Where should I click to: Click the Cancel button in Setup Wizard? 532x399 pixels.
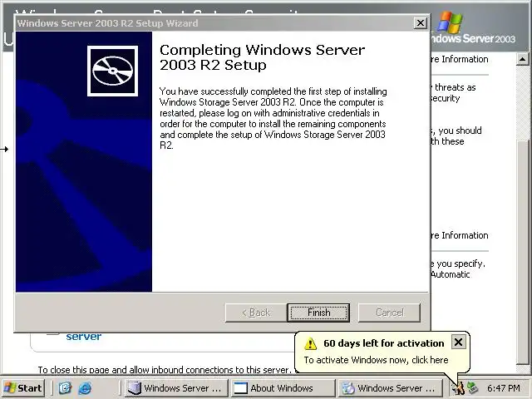(390, 313)
